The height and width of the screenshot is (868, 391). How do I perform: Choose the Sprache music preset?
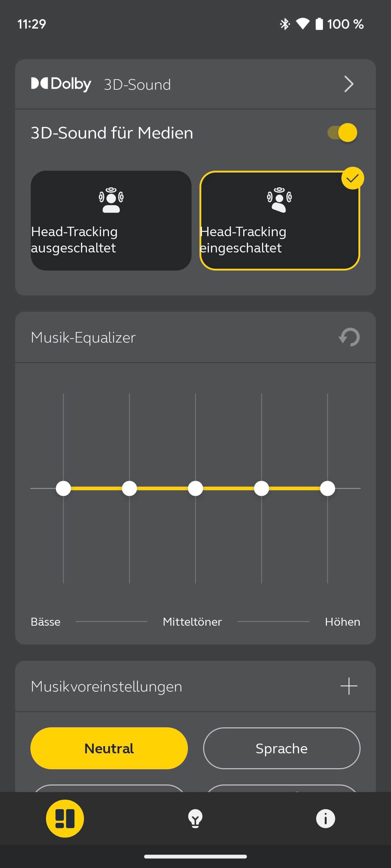click(x=282, y=748)
